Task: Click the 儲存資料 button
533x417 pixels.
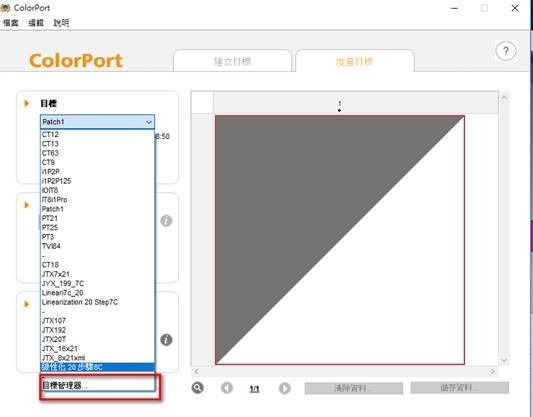Action: pyautogui.click(x=460, y=387)
